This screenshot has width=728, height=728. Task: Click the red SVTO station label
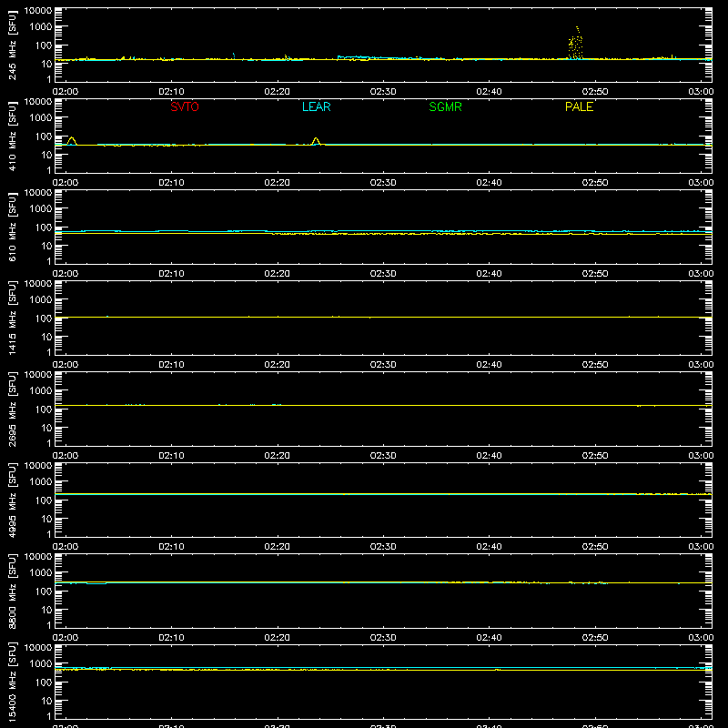(x=185, y=106)
